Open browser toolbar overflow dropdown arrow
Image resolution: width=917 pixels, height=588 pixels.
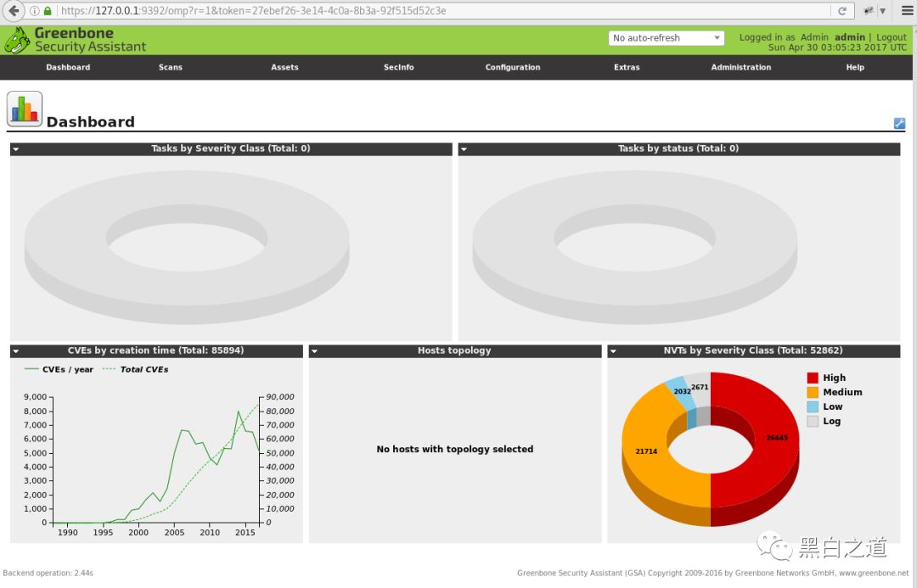tap(882, 10)
